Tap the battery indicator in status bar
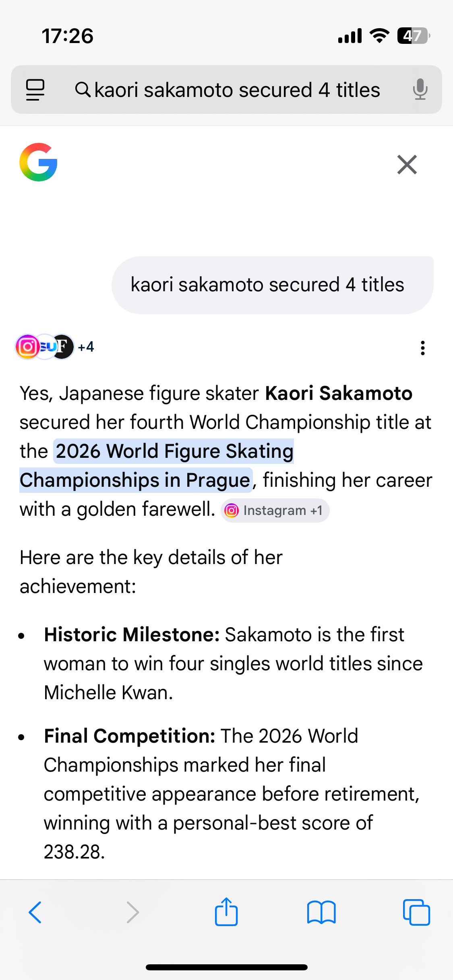The width and height of the screenshot is (453, 980). pyautogui.click(x=413, y=36)
